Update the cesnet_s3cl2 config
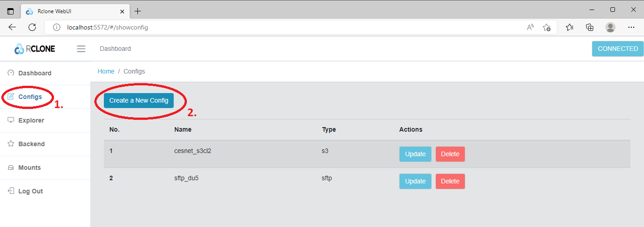 [x=415, y=154]
